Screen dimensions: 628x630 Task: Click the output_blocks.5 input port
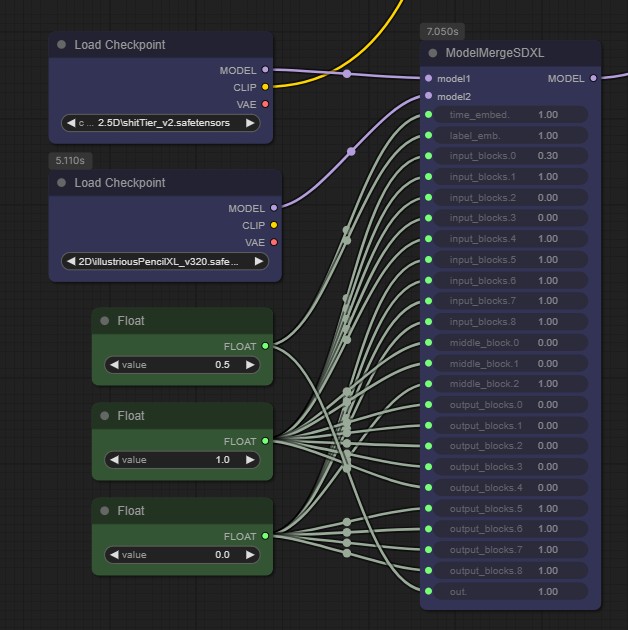tap(428, 508)
